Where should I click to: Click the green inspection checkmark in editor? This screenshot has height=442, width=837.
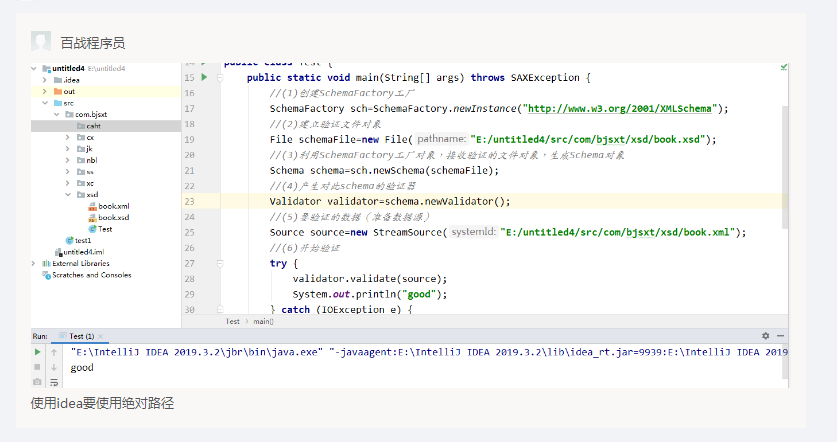(x=784, y=67)
